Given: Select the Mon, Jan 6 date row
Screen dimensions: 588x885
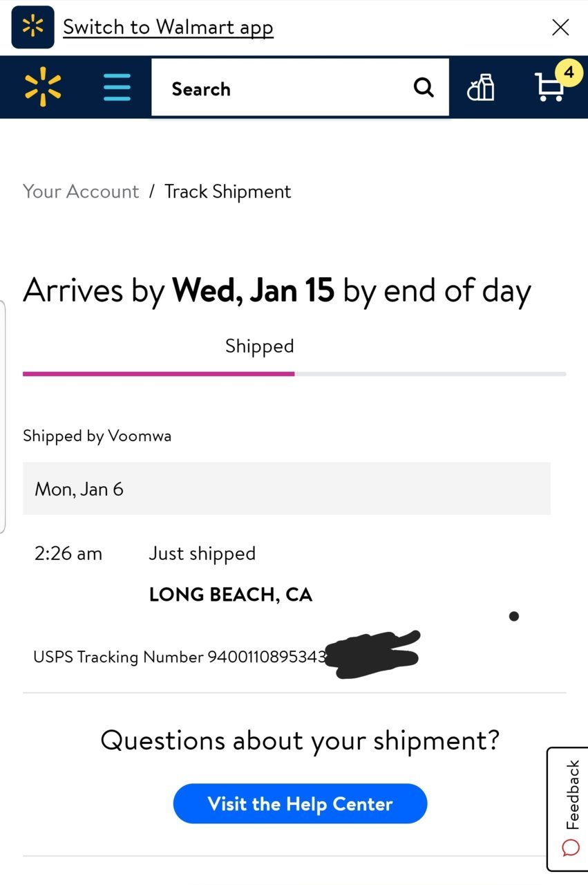Looking at the screenshot, I should 287,489.
